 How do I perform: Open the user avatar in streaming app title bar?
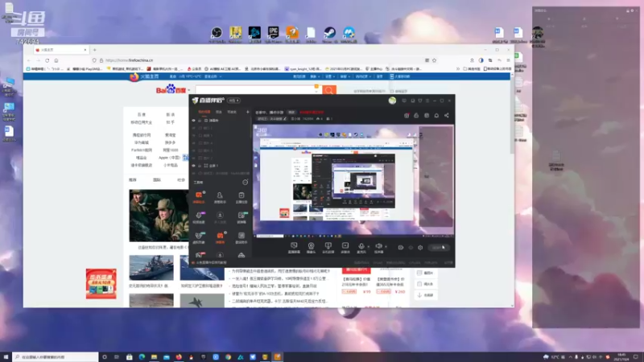392,101
